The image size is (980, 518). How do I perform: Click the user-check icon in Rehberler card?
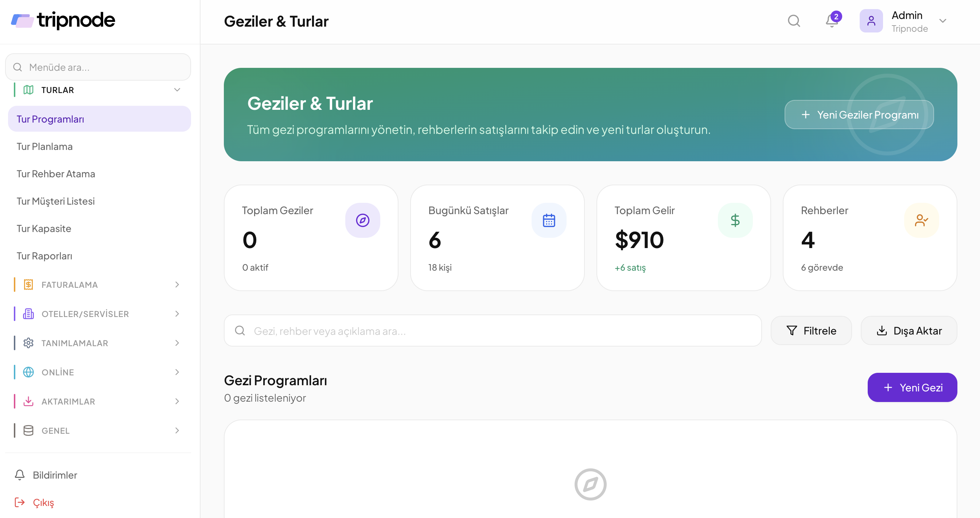(921, 220)
